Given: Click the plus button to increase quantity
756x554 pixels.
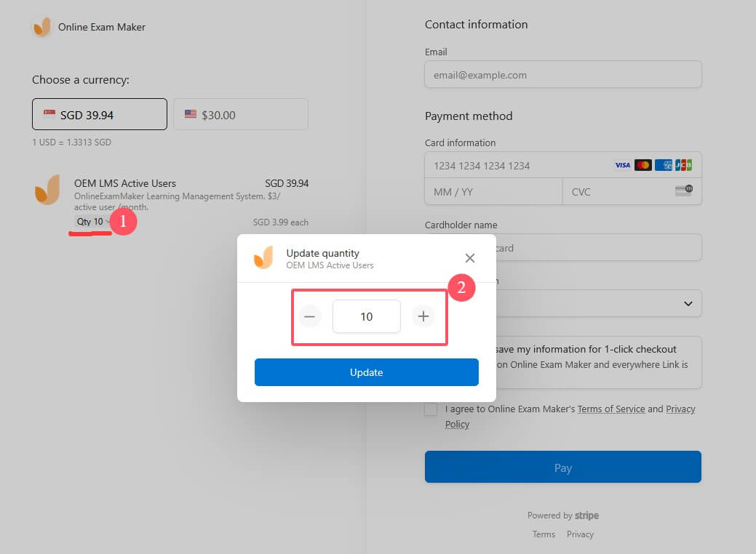Looking at the screenshot, I should click(x=423, y=316).
